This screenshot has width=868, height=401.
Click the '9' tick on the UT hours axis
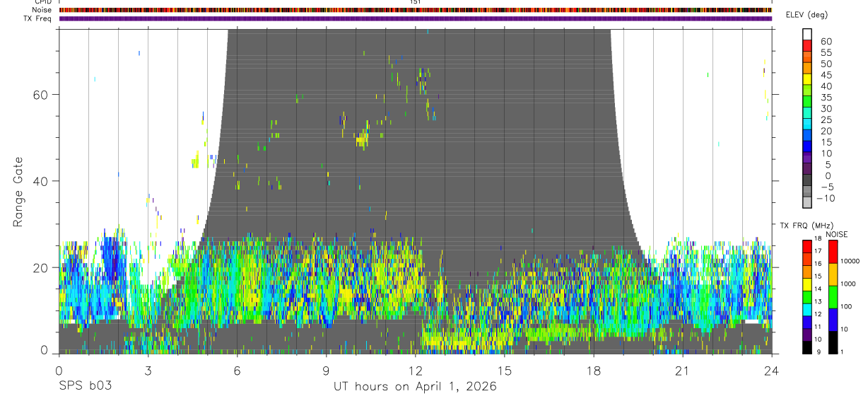tap(326, 371)
